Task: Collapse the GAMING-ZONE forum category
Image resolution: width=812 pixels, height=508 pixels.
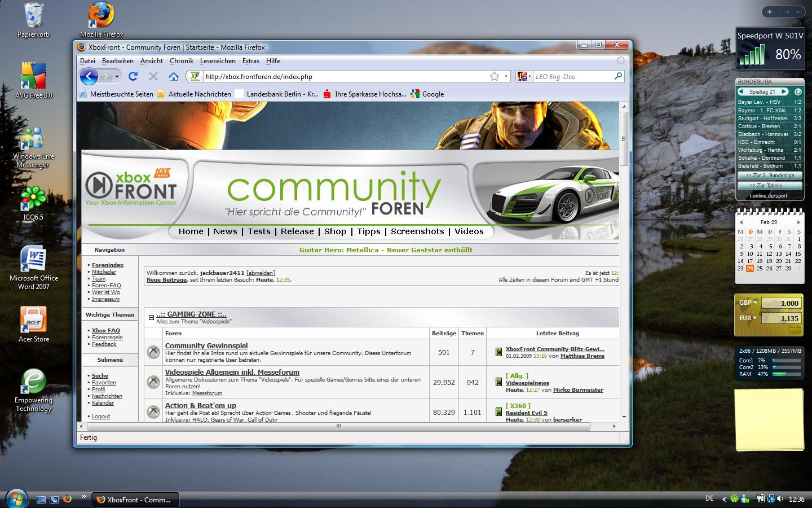Action: click(x=151, y=317)
